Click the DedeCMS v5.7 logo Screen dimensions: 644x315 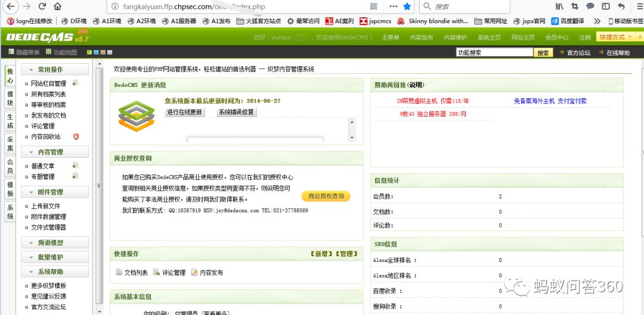[x=47, y=37]
